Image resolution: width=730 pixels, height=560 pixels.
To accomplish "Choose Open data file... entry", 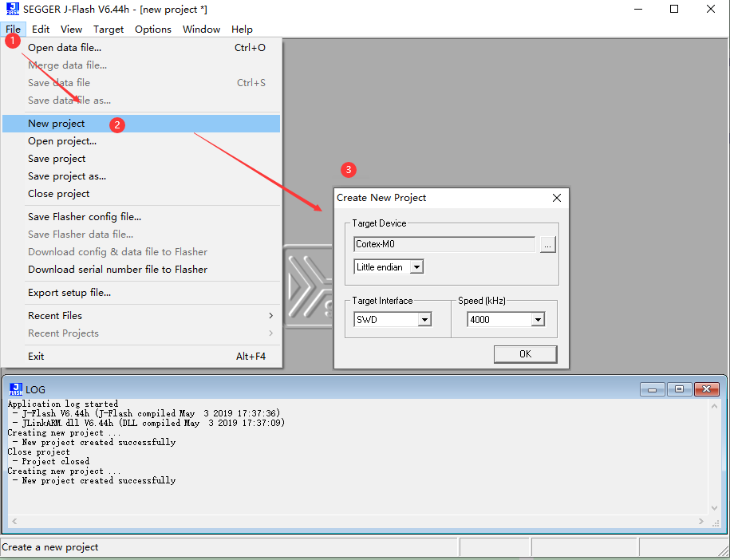I will click(141, 48).
